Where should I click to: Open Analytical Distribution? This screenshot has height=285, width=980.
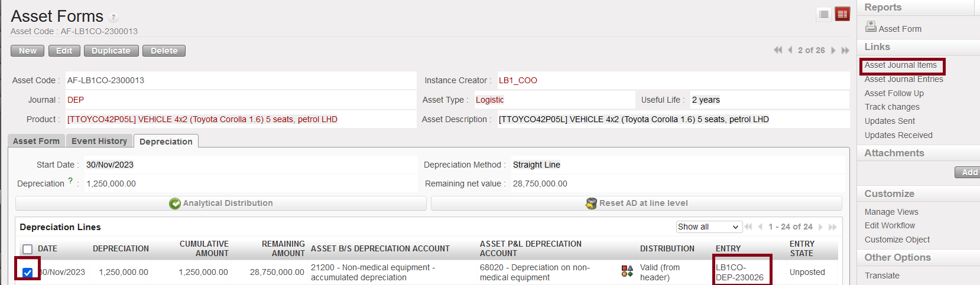[x=221, y=203]
